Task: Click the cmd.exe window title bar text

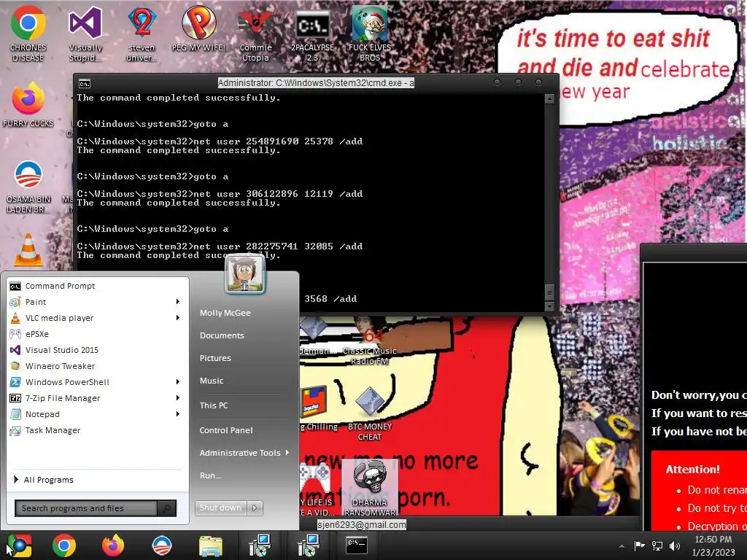Action: [316, 83]
